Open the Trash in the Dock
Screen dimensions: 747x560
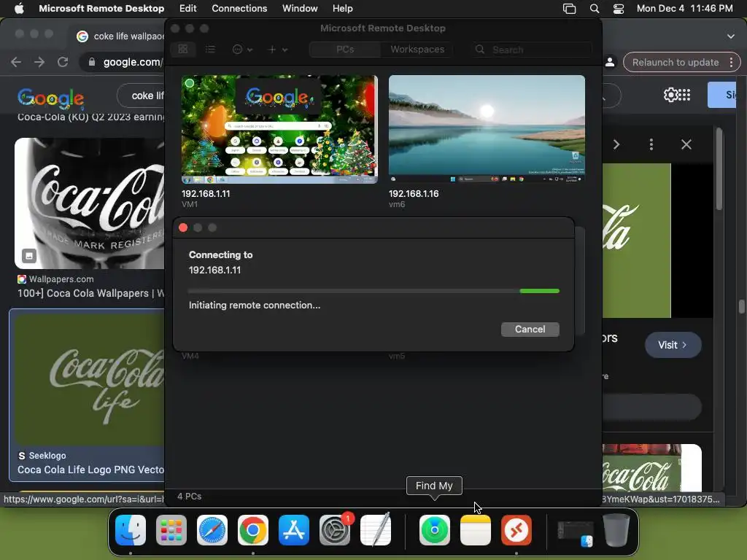click(616, 530)
